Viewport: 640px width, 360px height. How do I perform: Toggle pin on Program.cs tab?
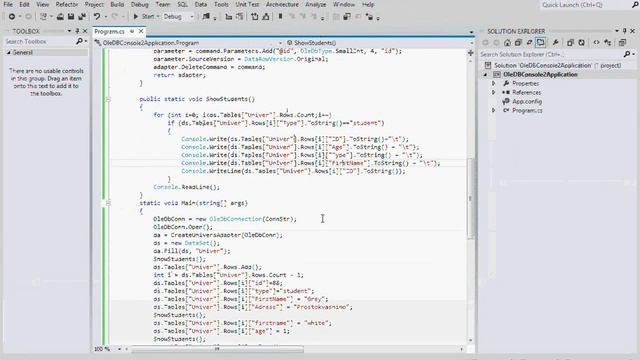(x=132, y=31)
